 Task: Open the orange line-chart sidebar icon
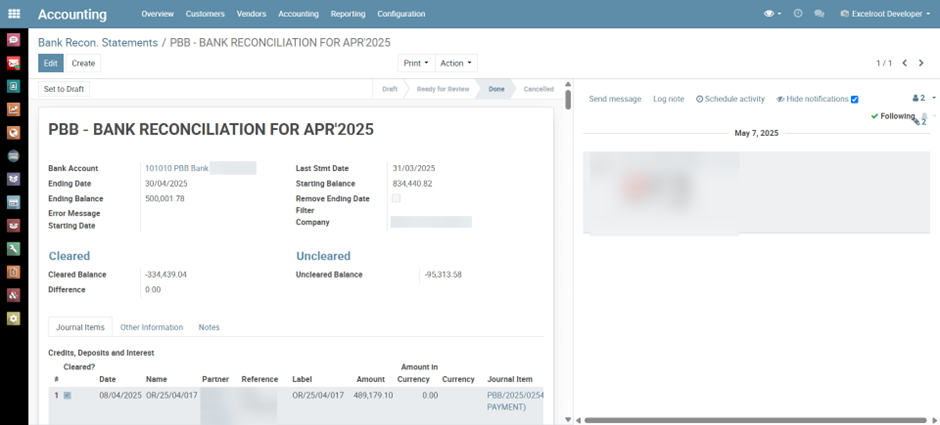click(x=14, y=109)
